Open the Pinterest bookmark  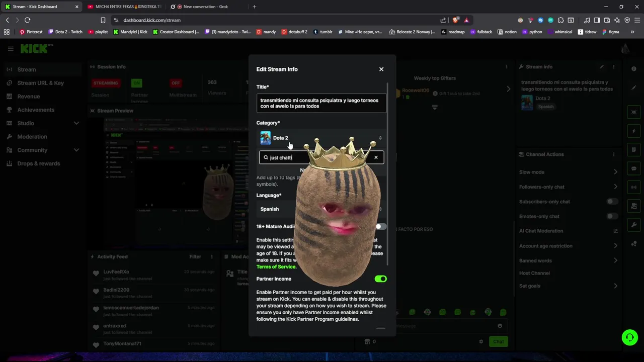click(31, 32)
